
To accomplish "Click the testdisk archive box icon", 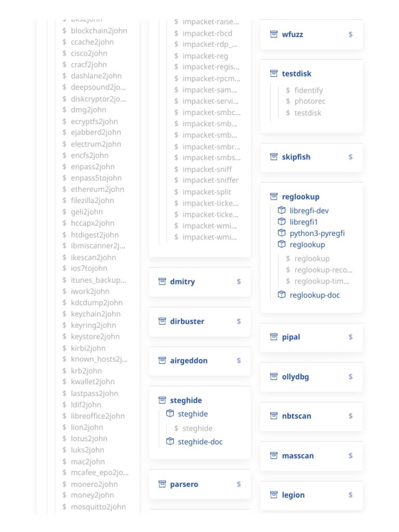I will click(x=274, y=74).
